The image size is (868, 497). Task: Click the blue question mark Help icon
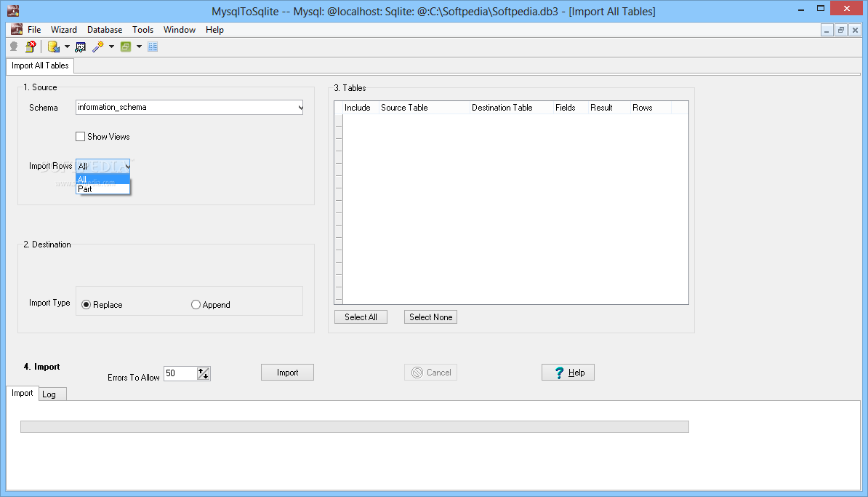point(559,373)
